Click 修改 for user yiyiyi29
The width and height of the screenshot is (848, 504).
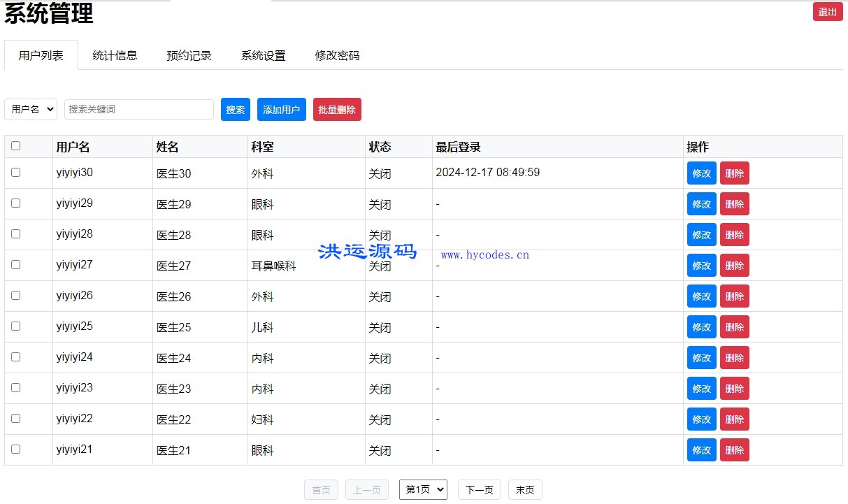701,203
